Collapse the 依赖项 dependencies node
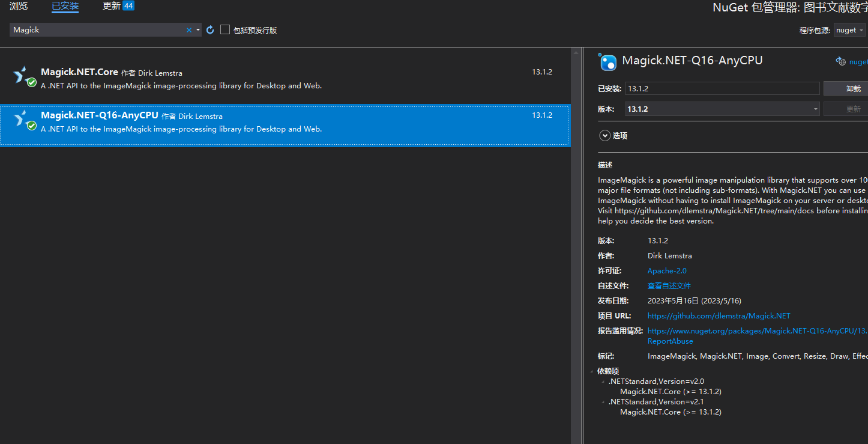The height and width of the screenshot is (444, 868). 592,371
